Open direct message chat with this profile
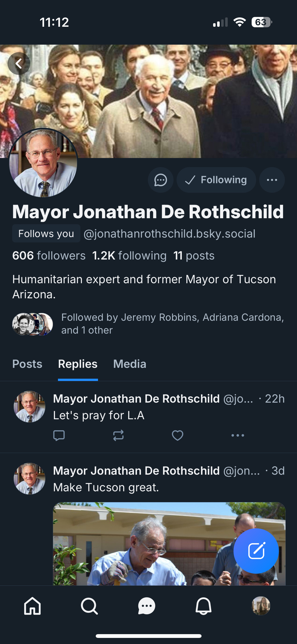297x644 pixels. [x=160, y=180]
